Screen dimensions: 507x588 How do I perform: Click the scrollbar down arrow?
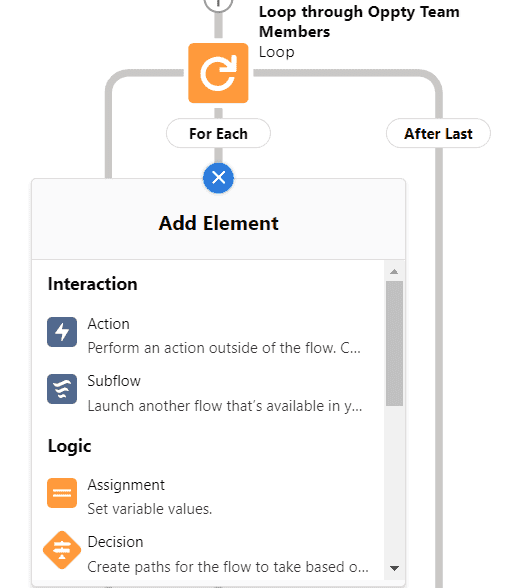click(x=394, y=568)
